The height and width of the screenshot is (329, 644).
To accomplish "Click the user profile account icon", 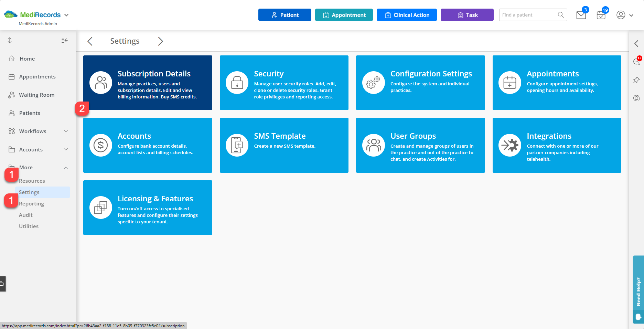I will (621, 15).
